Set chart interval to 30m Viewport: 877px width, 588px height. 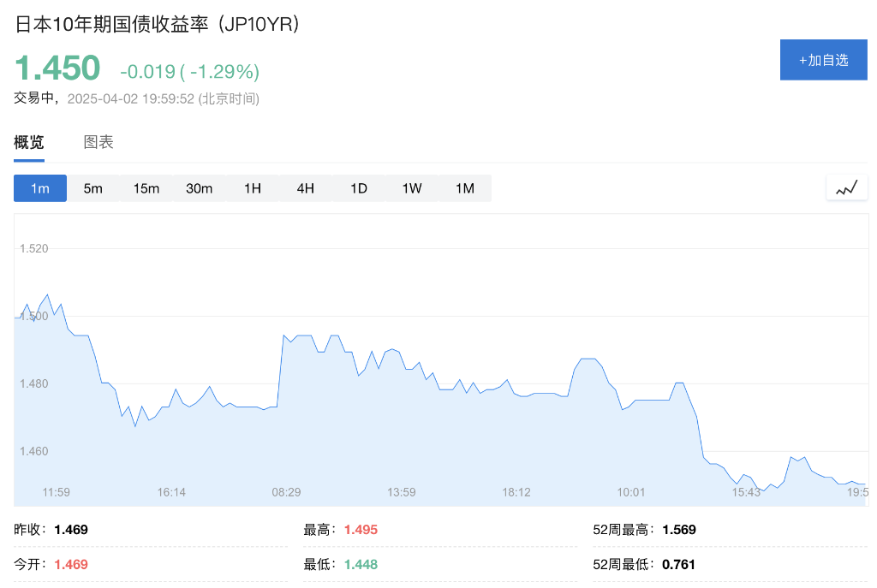tap(200, 188)
